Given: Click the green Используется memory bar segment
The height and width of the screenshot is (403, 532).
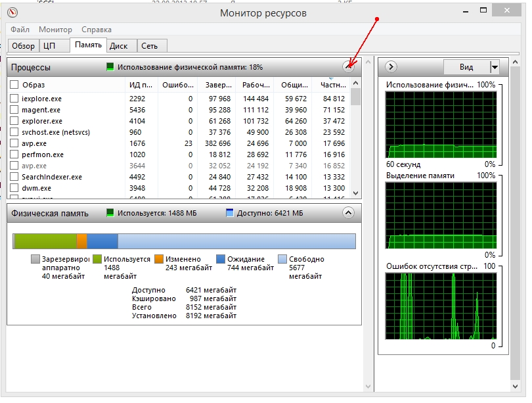Looking at the screenshot, I should 45,241.
